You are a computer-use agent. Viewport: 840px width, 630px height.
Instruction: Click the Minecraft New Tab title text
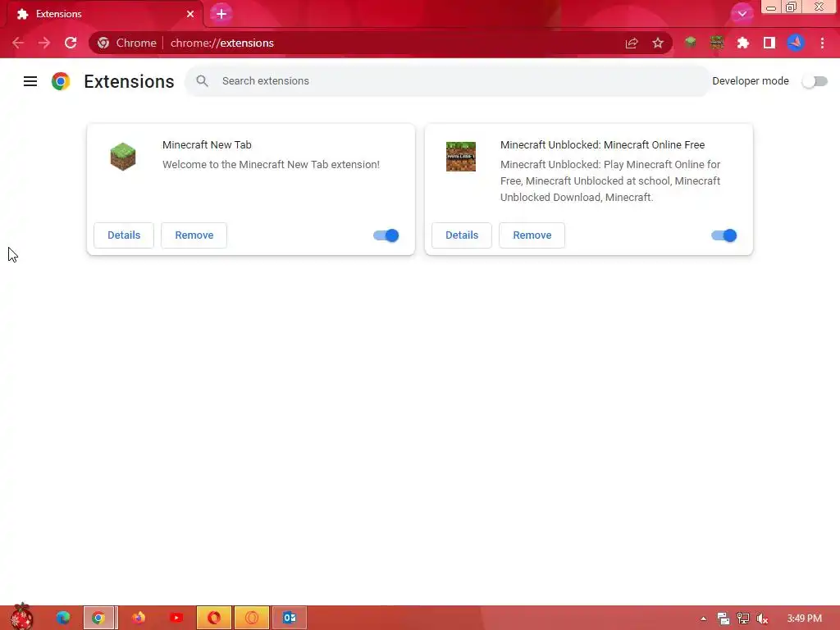(x=207, y=144)
